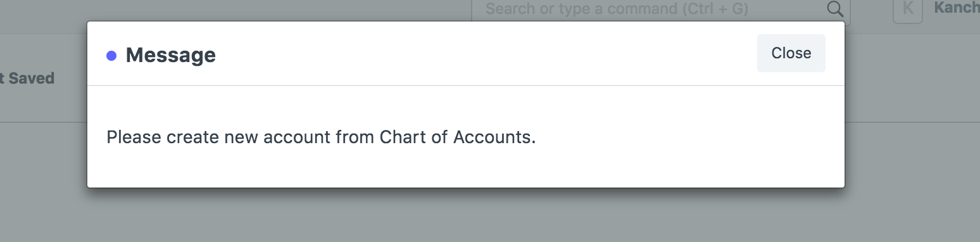Open the Kanch user menu
Viewport: 980px width, 242px height.
click(957, 9)
